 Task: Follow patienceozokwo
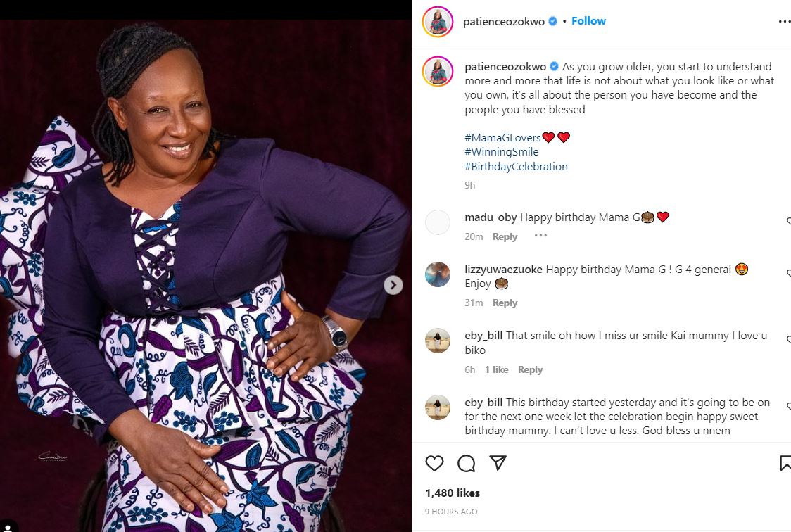[588, 21]
